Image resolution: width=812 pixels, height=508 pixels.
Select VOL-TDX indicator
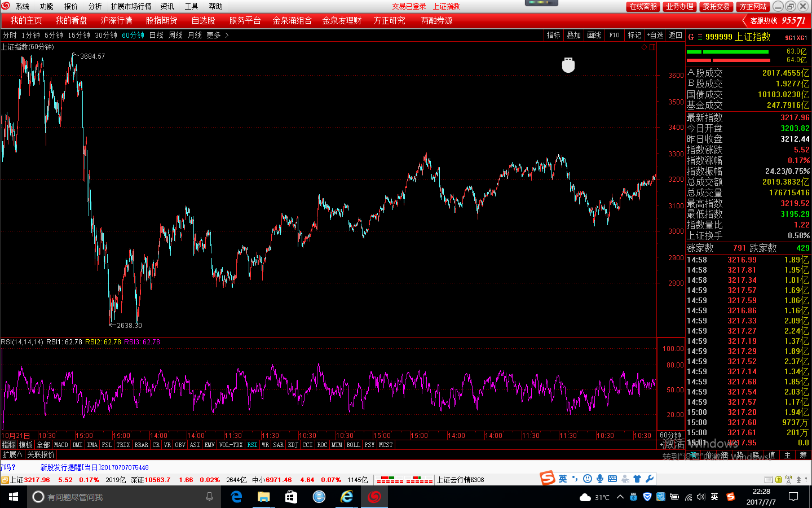point(231,445)
